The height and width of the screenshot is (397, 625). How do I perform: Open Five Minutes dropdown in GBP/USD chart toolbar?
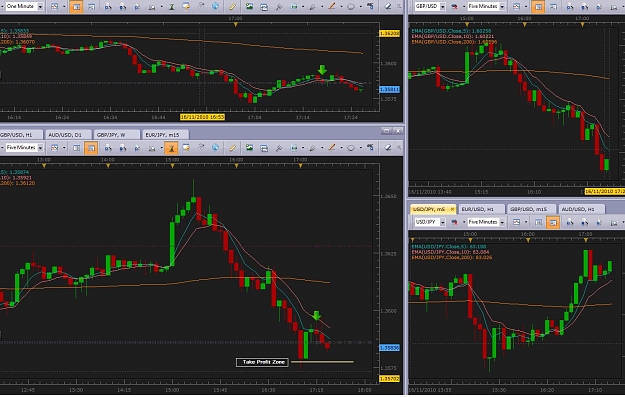502,7
